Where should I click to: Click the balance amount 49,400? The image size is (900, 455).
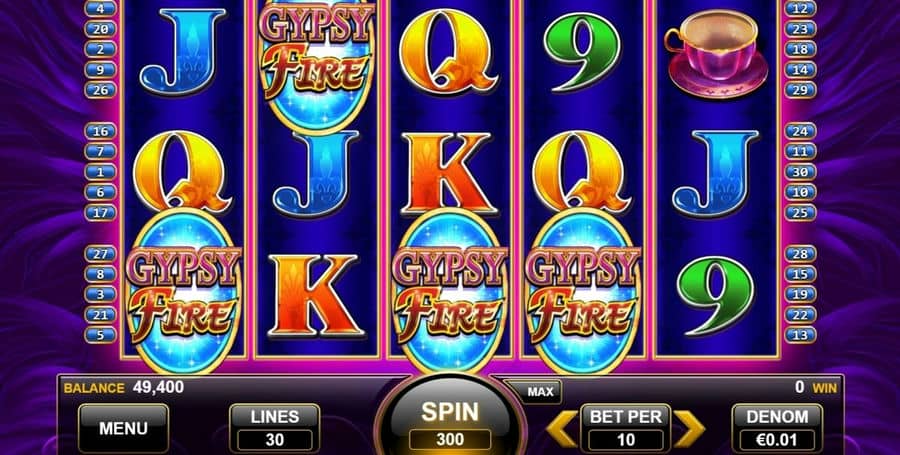158,387
